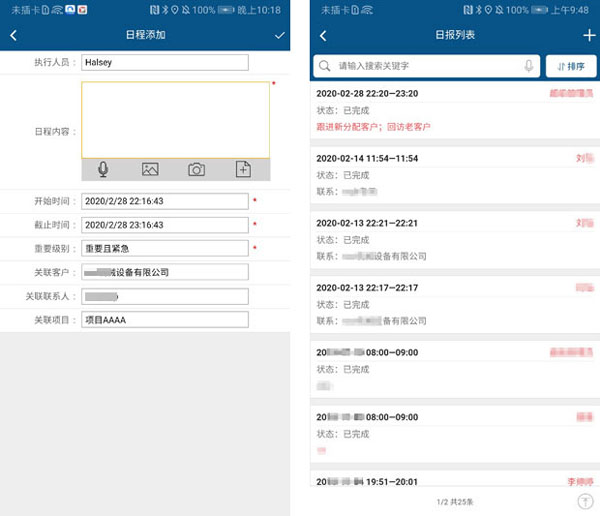The height and width of the screenshot is (516, 600).
Task: Insert a picture using the image icon
Action: [x=150, y=170]
